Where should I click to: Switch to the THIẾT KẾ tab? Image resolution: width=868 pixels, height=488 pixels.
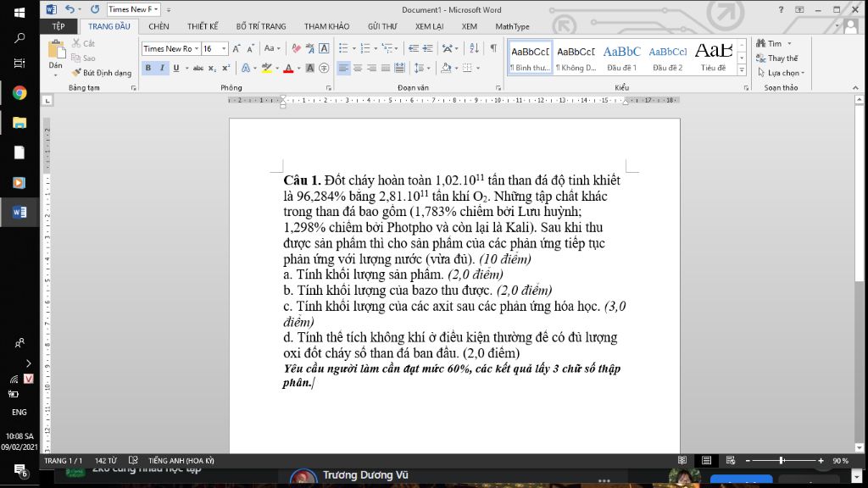(x=203, y=26)
